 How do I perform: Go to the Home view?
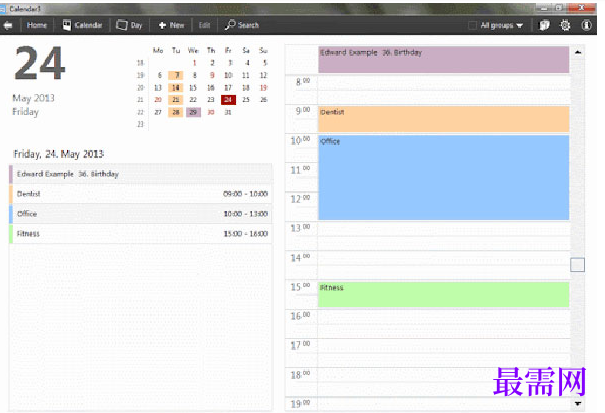pos(32,25)
